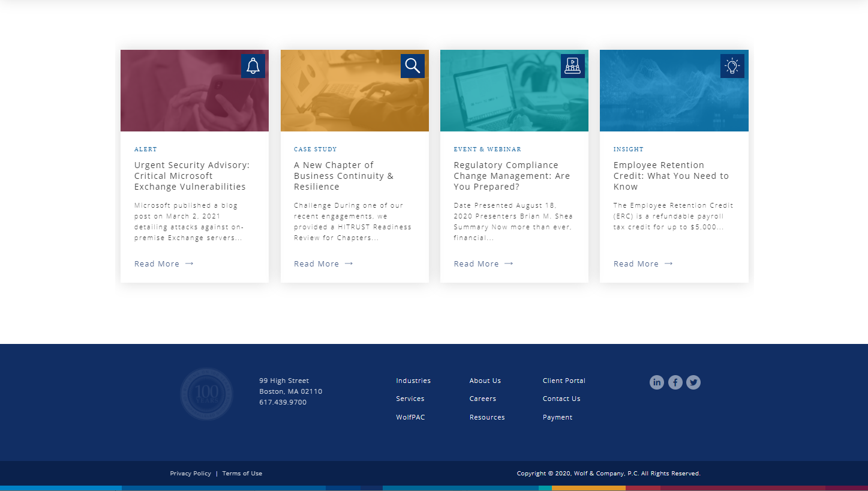868x491 pixels.
Task: Open the Privacy Policy link
Action: pyautogui.click(x=190, y=474)
